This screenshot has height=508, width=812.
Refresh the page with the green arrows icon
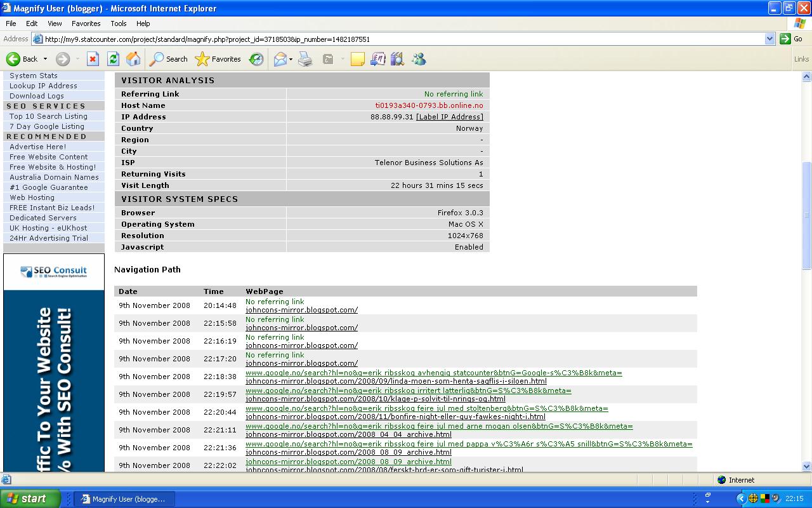click(113, 59)
